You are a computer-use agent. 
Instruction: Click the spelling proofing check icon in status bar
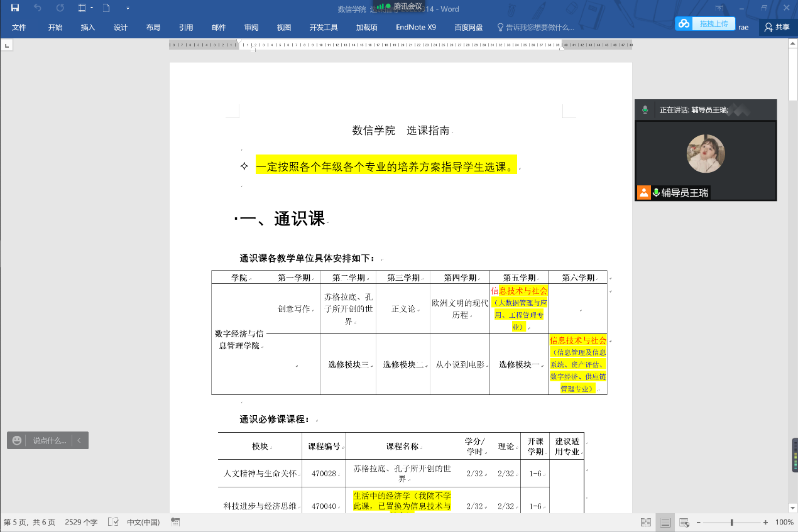[x=113, y=522]
